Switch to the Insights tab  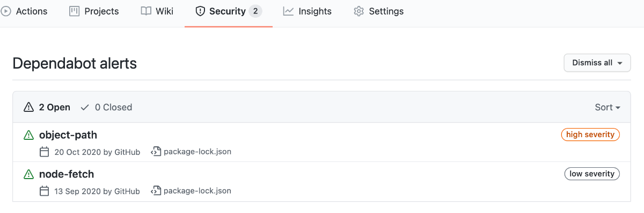pos(308,11)
